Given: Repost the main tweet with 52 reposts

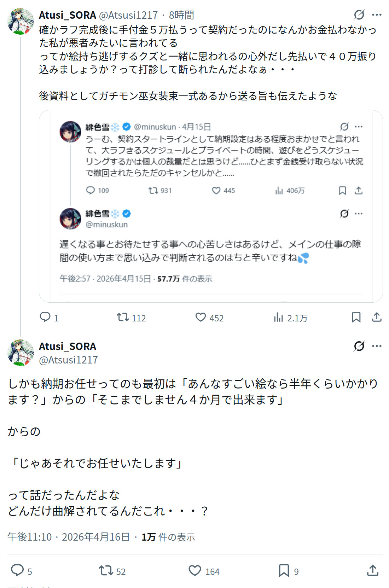Looking at the screenshot, I should 106,570.
